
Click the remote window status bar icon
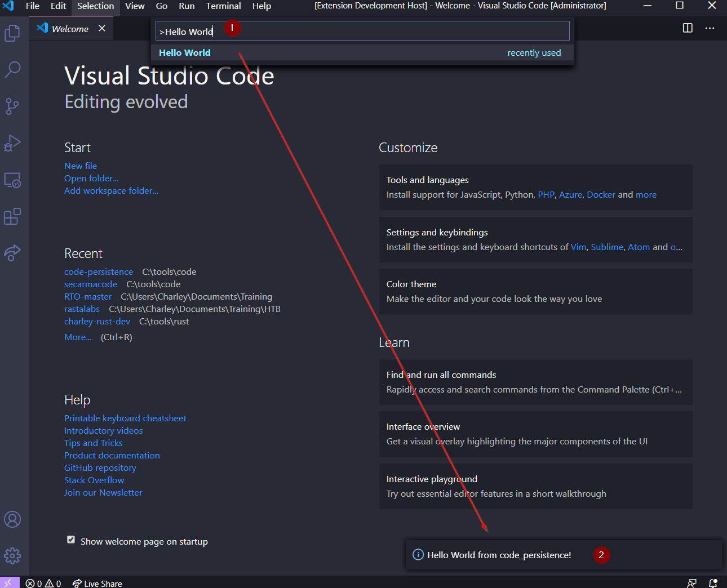[10, 583]
